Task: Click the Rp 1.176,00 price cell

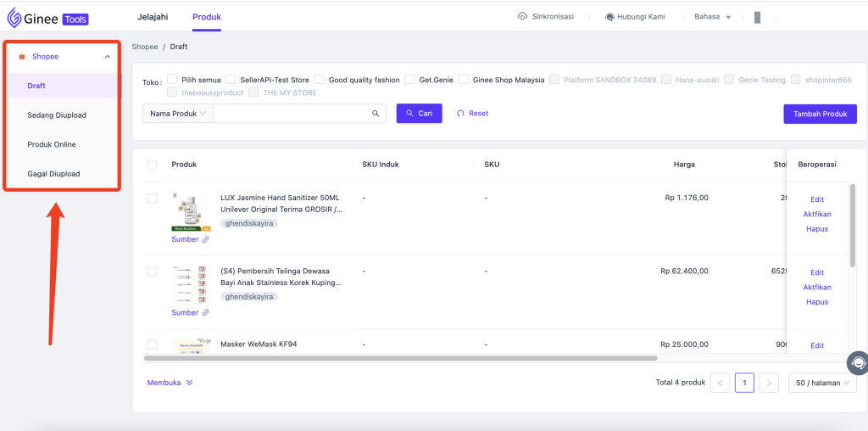Action: pos(687,198)
